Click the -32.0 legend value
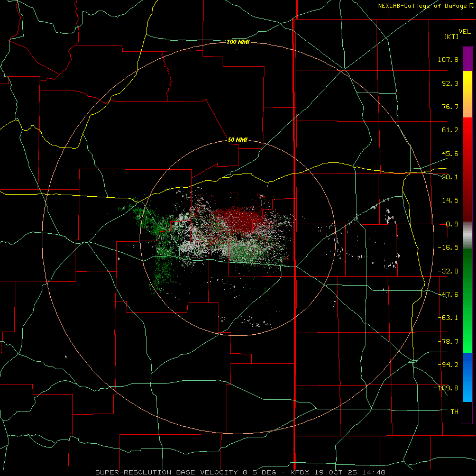The width and height of the screenshot is (476, 476). tap(448, 271)
